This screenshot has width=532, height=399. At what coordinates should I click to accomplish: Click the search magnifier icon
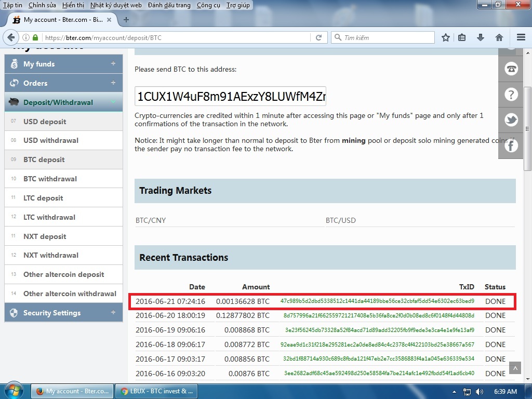coord(338,37)
